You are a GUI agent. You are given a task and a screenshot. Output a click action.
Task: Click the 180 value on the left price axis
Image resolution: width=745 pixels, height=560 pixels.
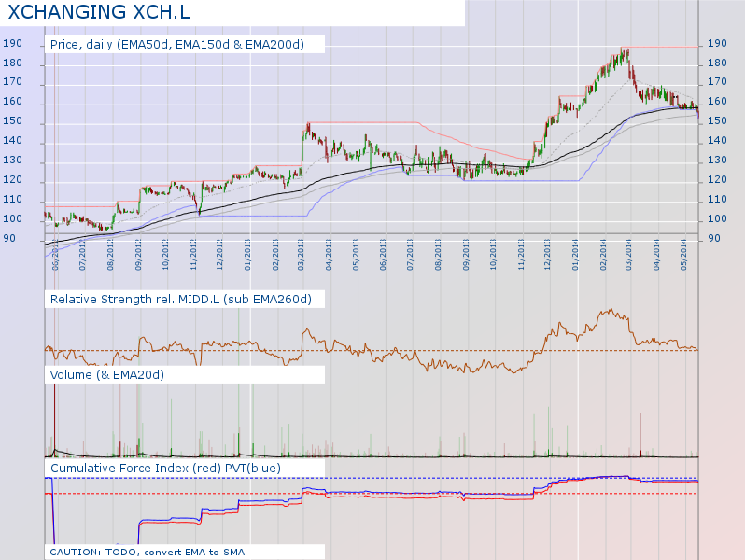(x=13, y=63)
